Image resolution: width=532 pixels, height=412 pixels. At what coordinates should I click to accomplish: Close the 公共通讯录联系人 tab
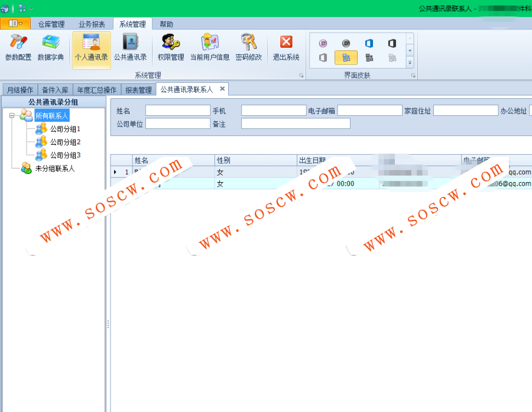point(222,89)
